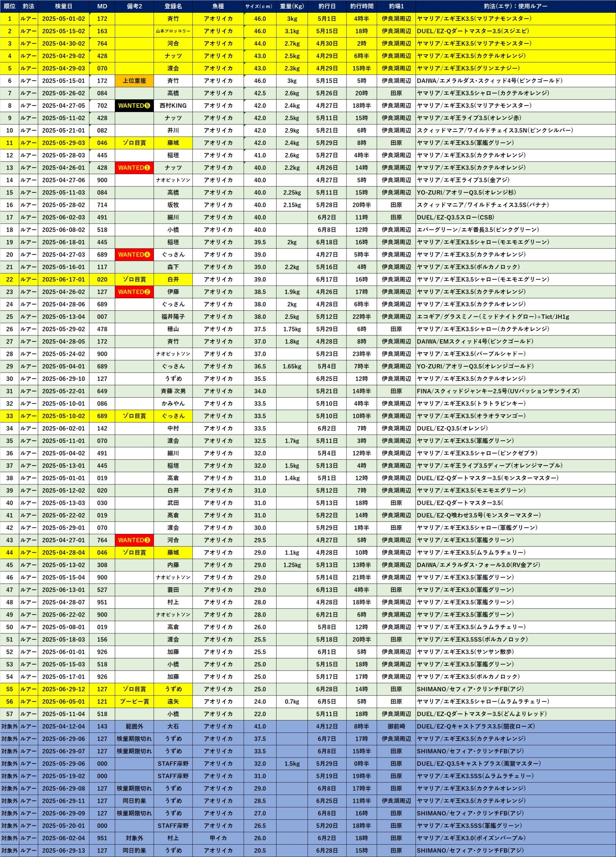Click the name 坂牧

(x=173, y=205)
